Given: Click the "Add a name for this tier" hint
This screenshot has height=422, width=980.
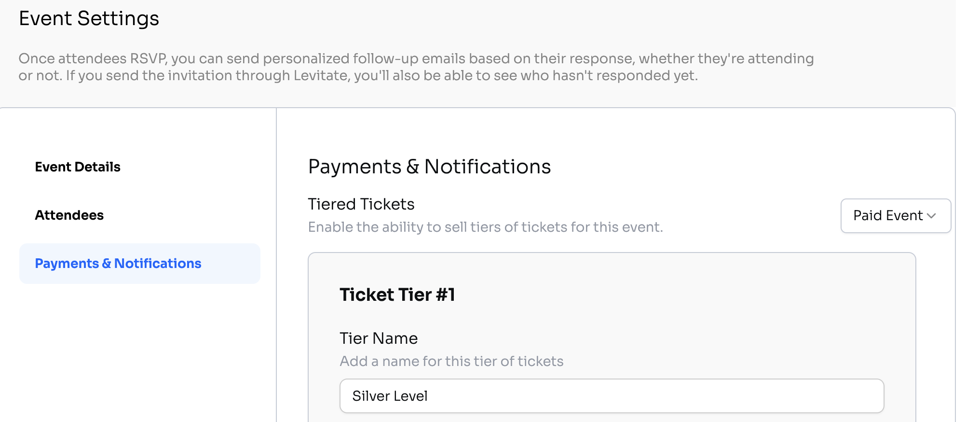Looking at the screenshot, I should pyautogui.click(x=451, y=361).
